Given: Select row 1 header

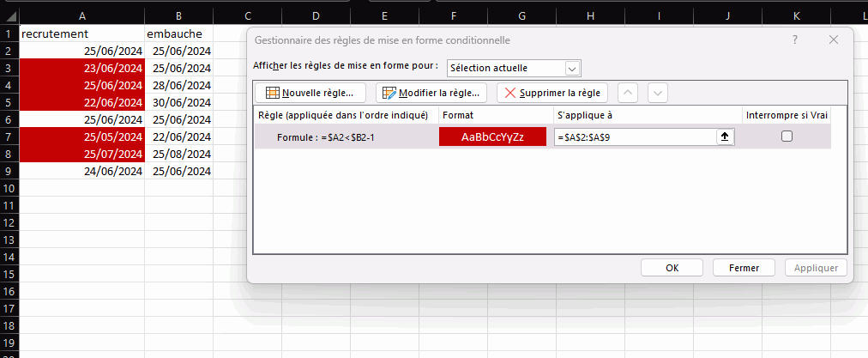Looking at the screenshot, I should pos(9,33).
